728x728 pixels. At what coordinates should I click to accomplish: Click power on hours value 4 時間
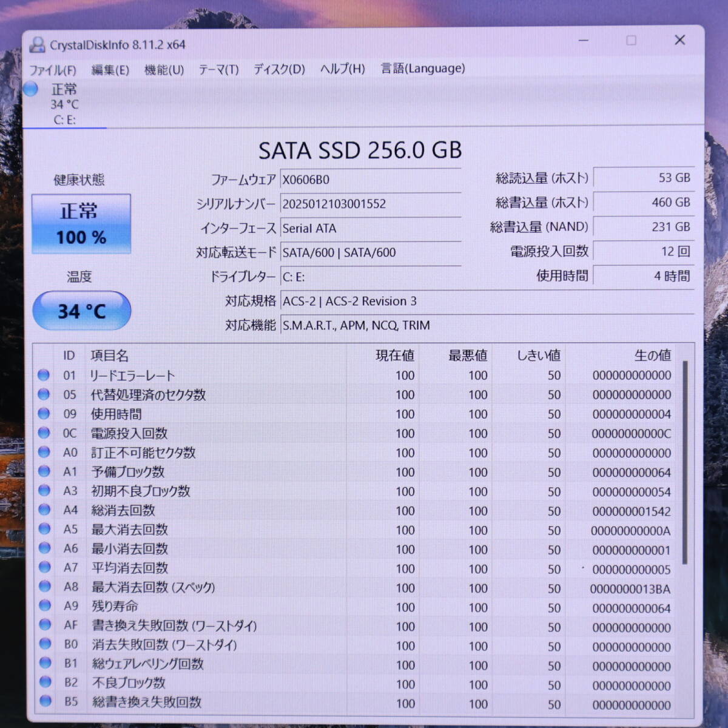644,276
